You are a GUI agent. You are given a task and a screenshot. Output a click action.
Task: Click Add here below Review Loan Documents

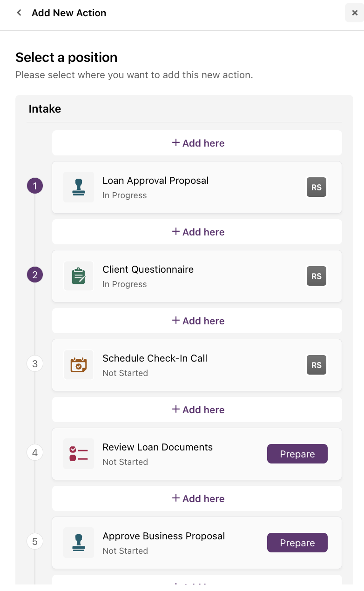[197, 498]
